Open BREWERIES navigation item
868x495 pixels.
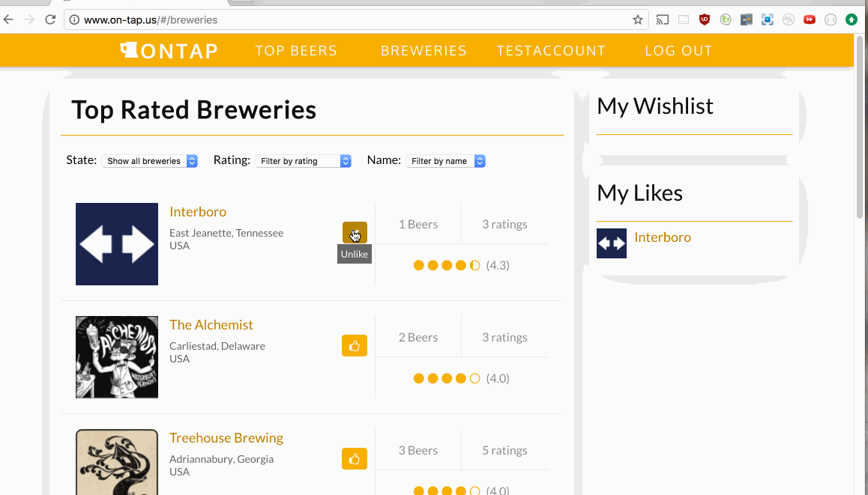point(424,51)
